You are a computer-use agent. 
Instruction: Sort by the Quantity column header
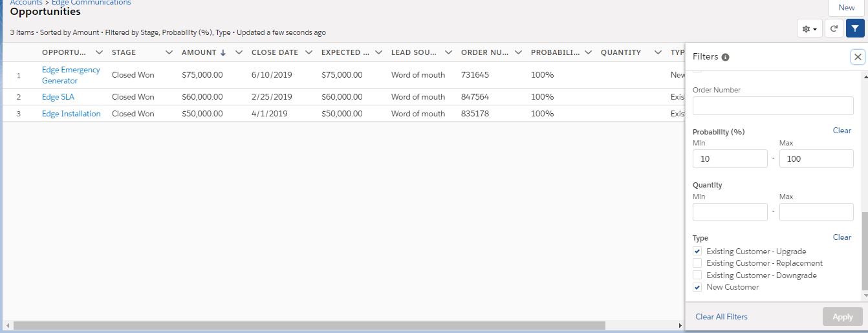tap(621, 52)
